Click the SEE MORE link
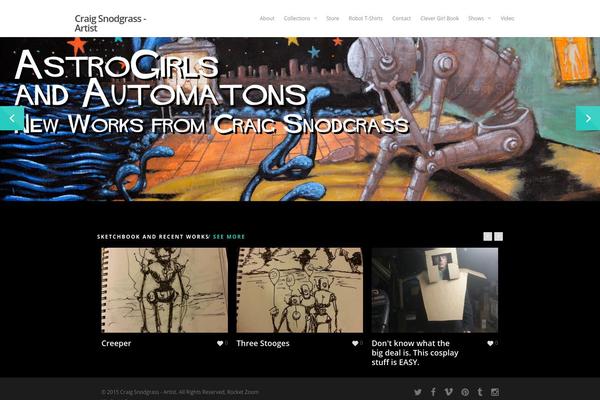The height and width of the screenshot is (400, 600). (229, 237)
